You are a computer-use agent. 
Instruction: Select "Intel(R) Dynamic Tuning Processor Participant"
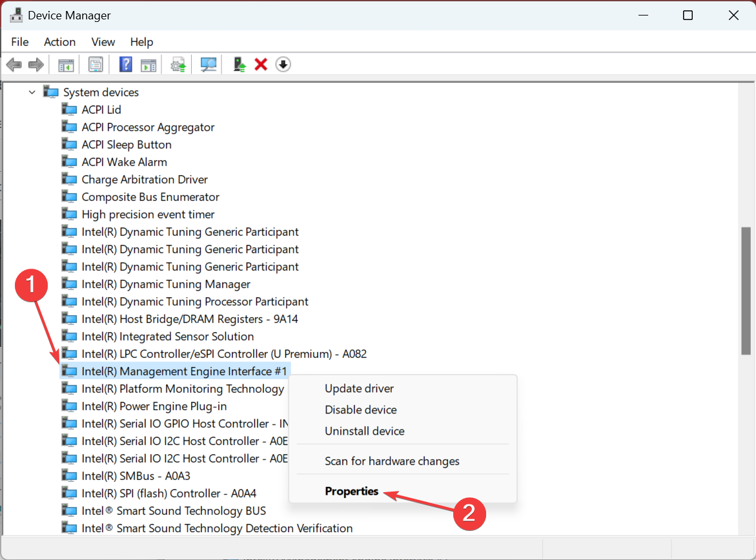(x=195, y=302)
